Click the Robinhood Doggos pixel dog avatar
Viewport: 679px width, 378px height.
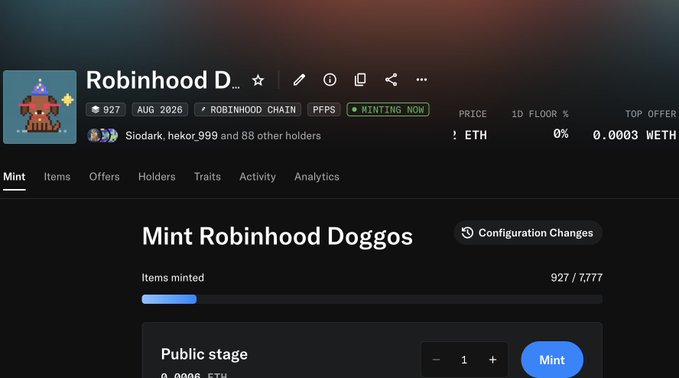coord(40,107)
